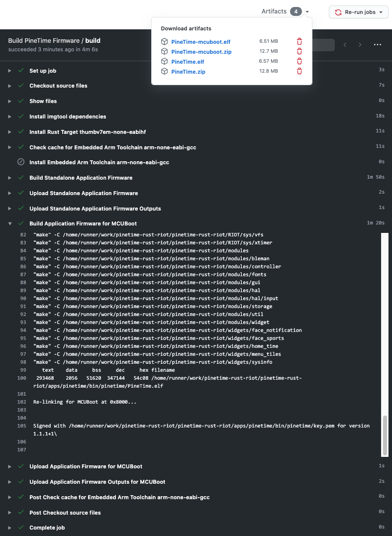The height and width of the screenshot is (536, 392).
Task: Toggle the Artifacts dropdown list
Action: (x=286, y=11)
